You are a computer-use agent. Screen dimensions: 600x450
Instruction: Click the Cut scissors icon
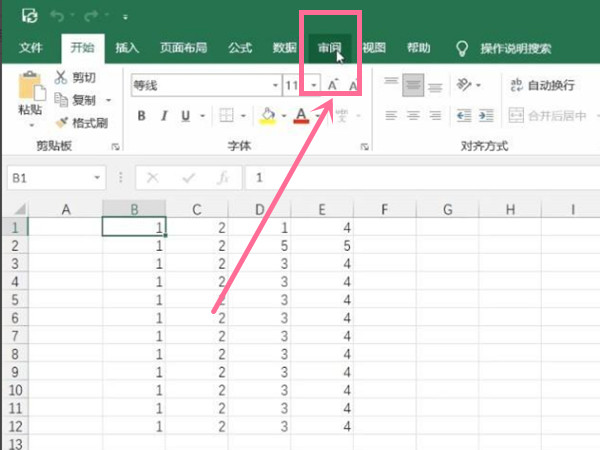coord(61,78)
